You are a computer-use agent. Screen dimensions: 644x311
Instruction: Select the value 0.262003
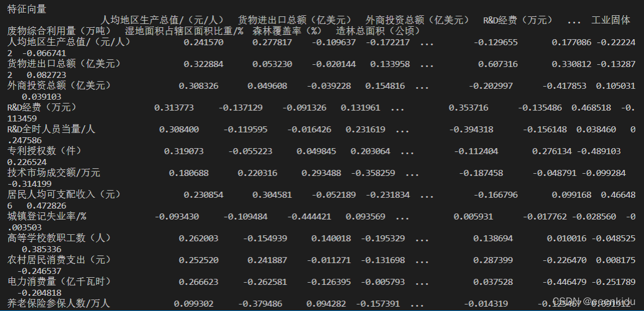(199, 238)
